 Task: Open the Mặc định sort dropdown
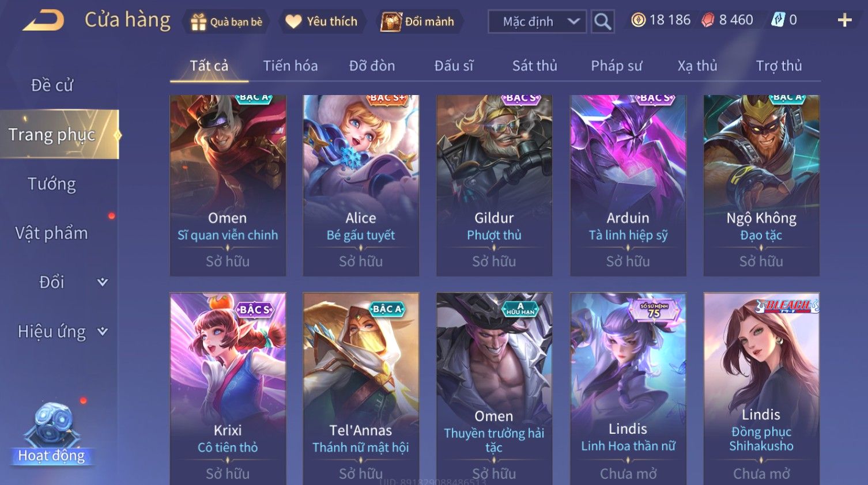[x=537, y=22]
